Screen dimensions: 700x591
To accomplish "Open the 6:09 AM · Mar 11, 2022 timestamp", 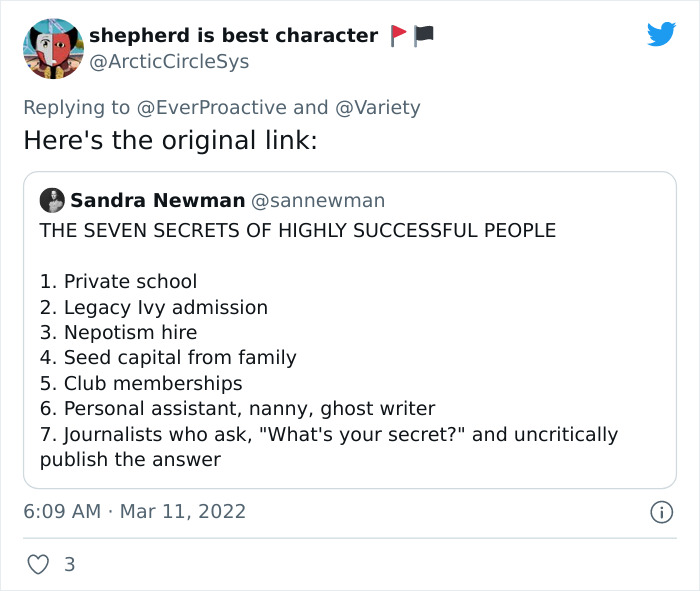I will click(134, 512).
